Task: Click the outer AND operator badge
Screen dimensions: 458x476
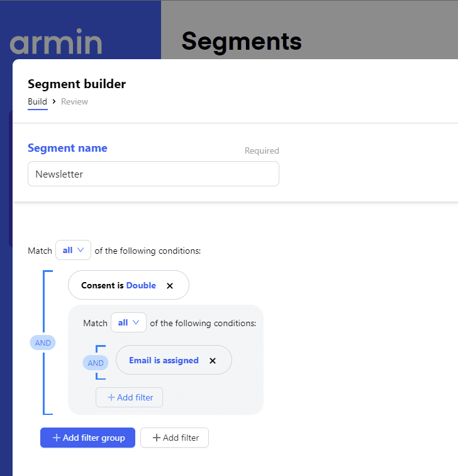Action: coord(43,343)
